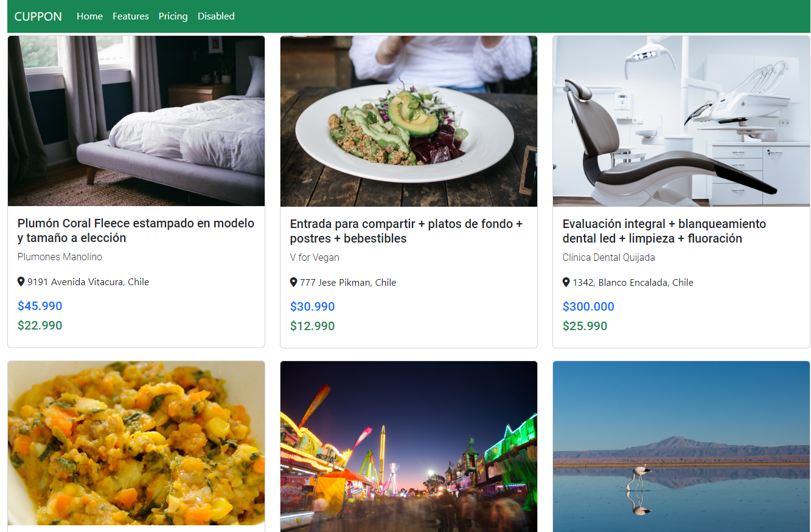
Task: Click the Entrada para compartir deal title
Action: coord(406,231)
